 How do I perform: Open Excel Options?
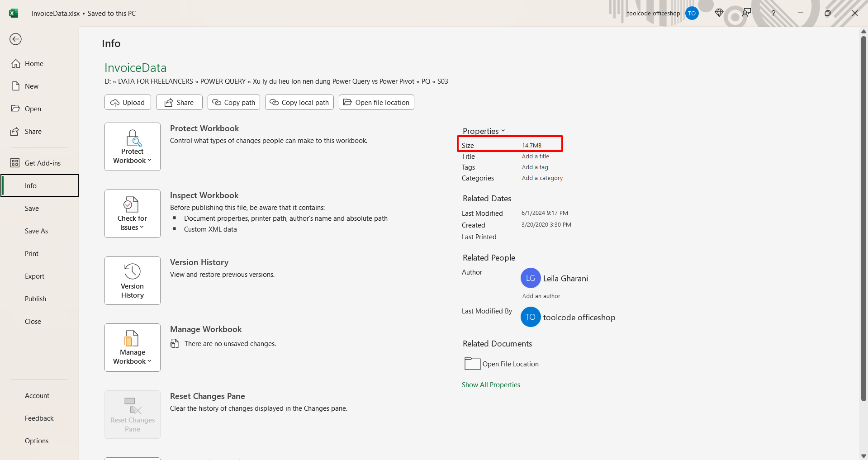coord(39,441)
